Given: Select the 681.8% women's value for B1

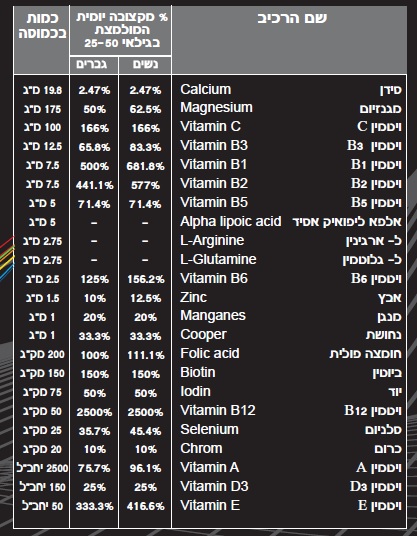Looking at the screenshot, I should 145,166.
